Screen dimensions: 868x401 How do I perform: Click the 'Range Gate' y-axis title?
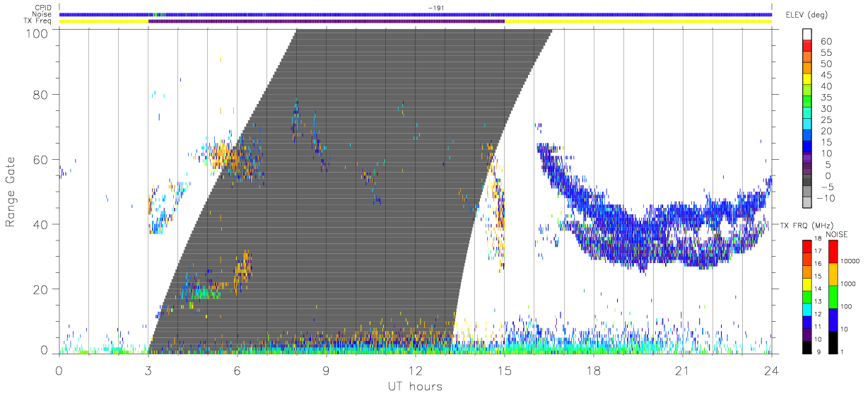coord(11,192)
